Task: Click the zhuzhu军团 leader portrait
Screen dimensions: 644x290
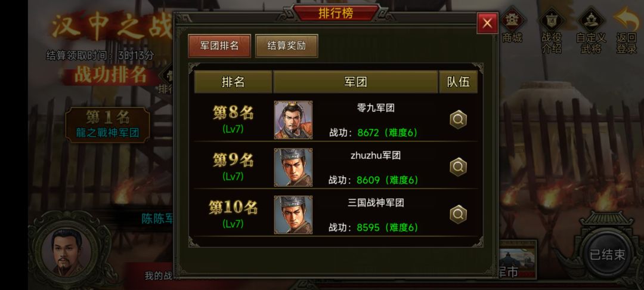Action: point(293,167)
